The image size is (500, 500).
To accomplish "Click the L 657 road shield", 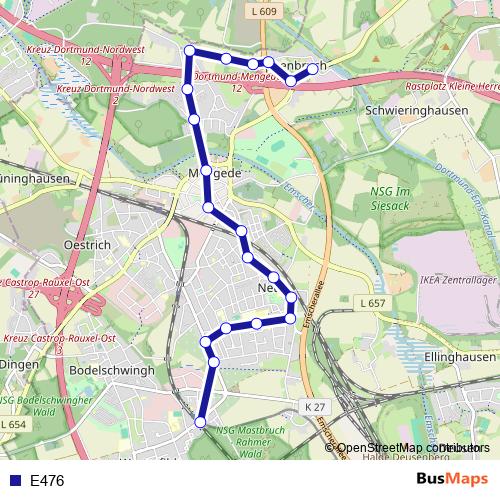I will click(373, 303).
